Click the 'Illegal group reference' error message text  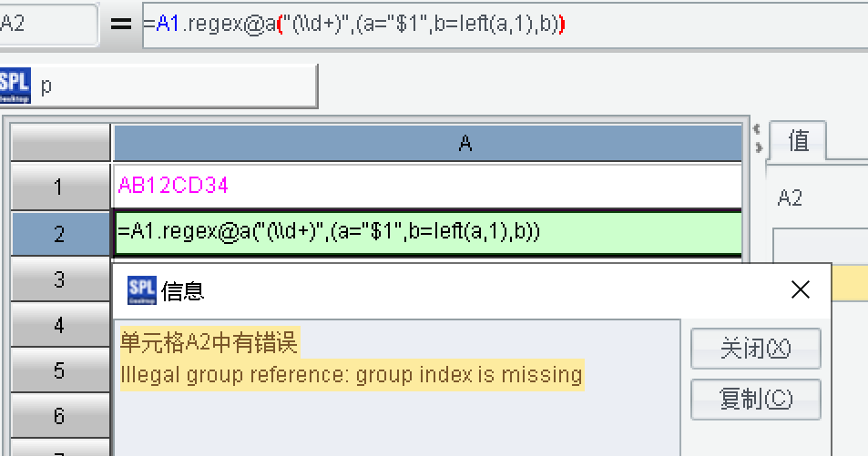click(352, 374)
